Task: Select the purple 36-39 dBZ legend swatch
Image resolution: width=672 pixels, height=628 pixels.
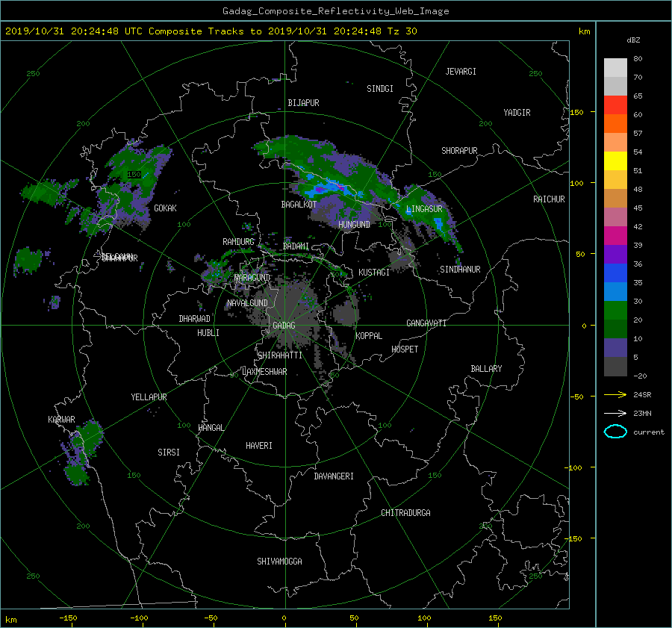Action: coord(615,255)
